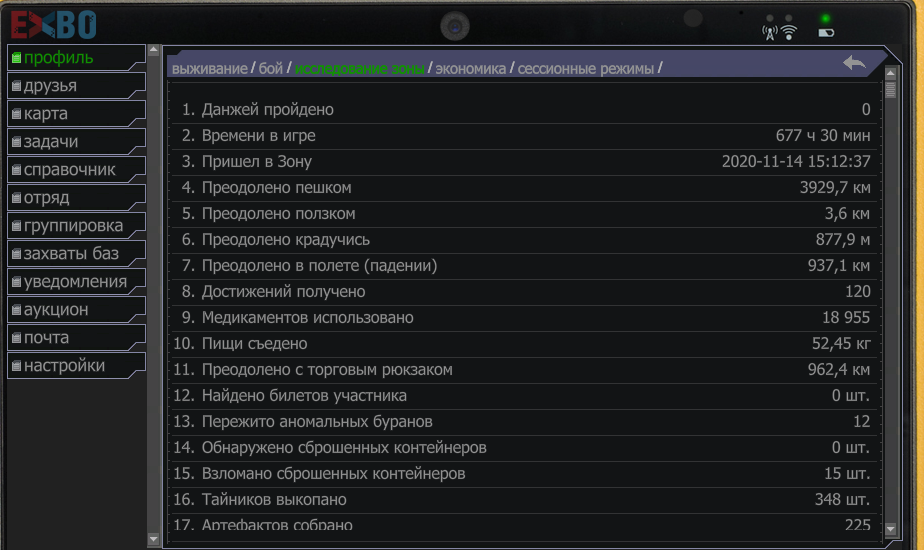The height and width of the screenshot is (550, 924).
Task: Click the 348 шт. value
Action: tap(842, 499)
